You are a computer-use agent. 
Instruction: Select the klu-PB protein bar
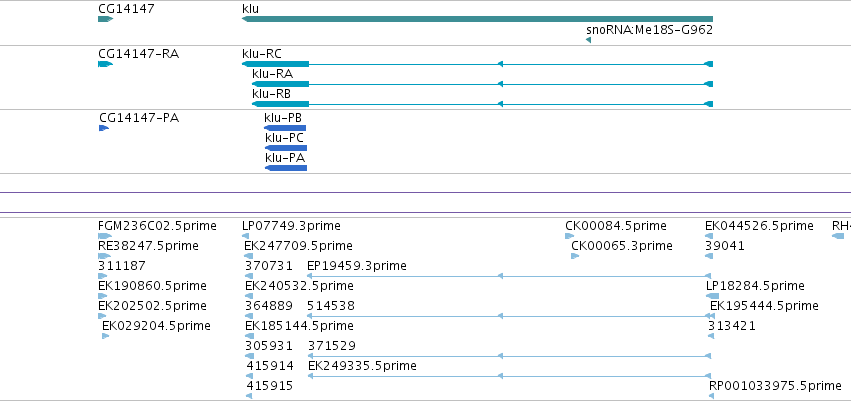(x=285, y=128)
